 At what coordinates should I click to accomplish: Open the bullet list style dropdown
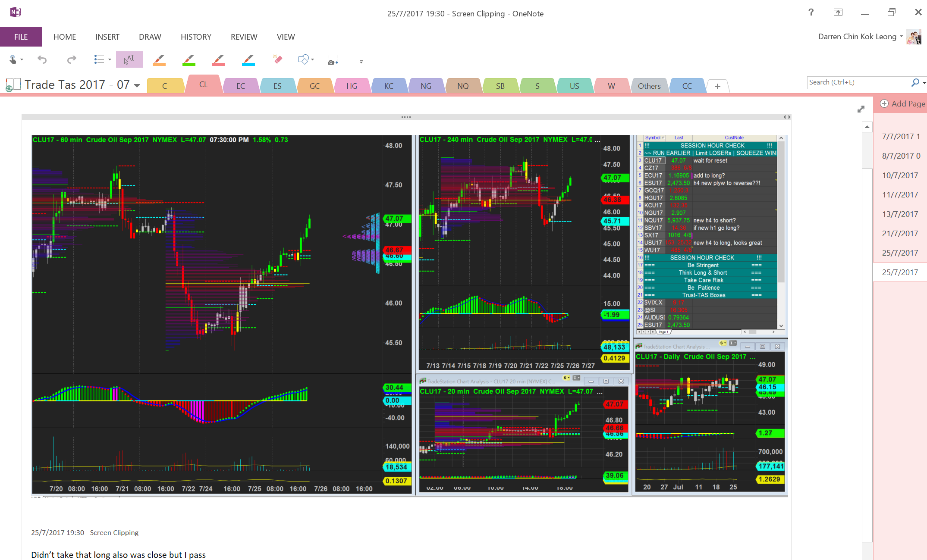pos(110,59)
